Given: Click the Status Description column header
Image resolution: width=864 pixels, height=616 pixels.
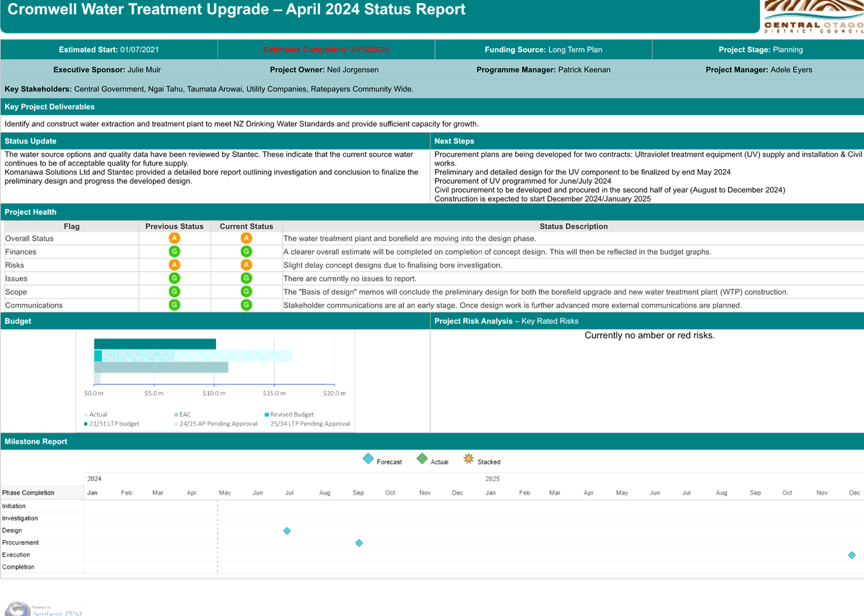Looking at the screenshot, I should tap(574, 226).
